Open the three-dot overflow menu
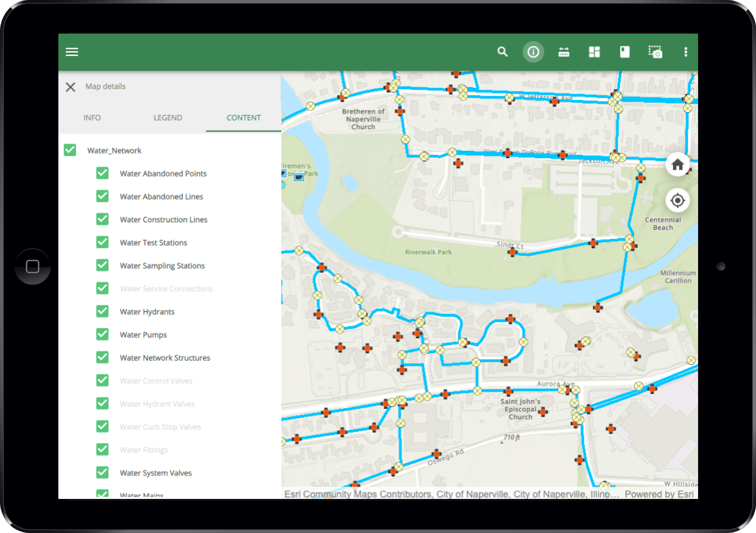Screen dimensions: 756x533 [x=686, y=52]
